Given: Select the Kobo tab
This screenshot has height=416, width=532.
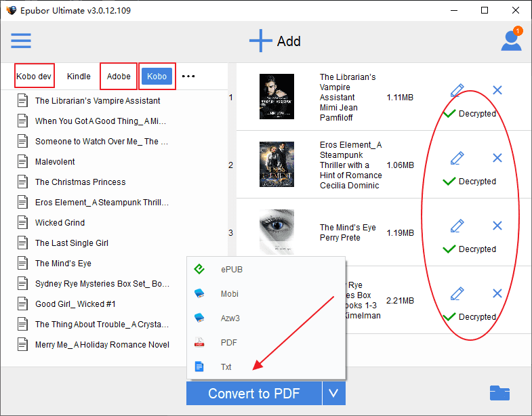Looking at the screenshot, I should coord(157,77).
